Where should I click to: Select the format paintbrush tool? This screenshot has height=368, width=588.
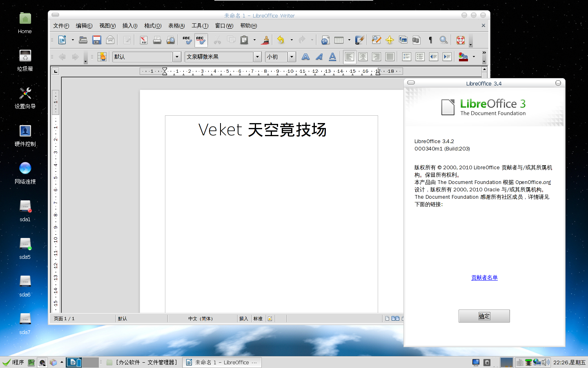coord(265,40)
